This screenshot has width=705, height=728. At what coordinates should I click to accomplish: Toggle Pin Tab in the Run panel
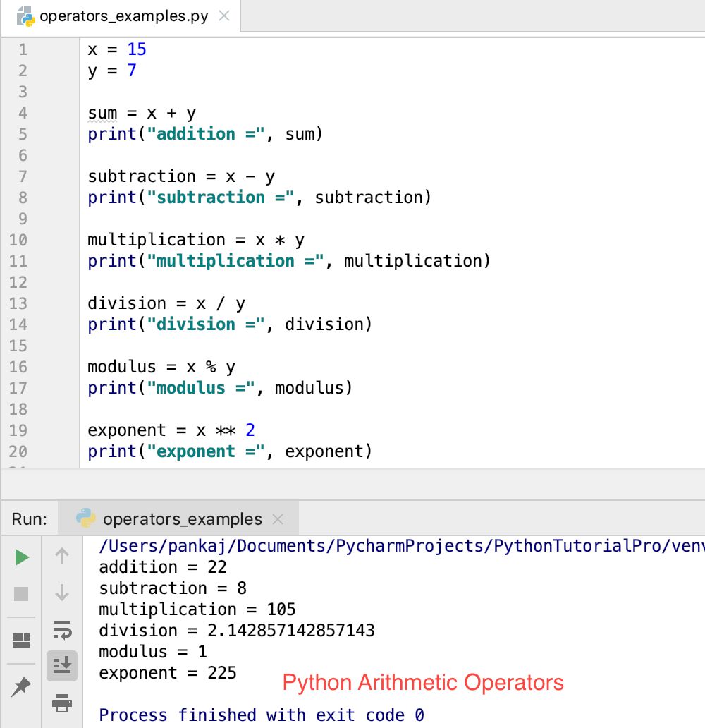point(21,684)
